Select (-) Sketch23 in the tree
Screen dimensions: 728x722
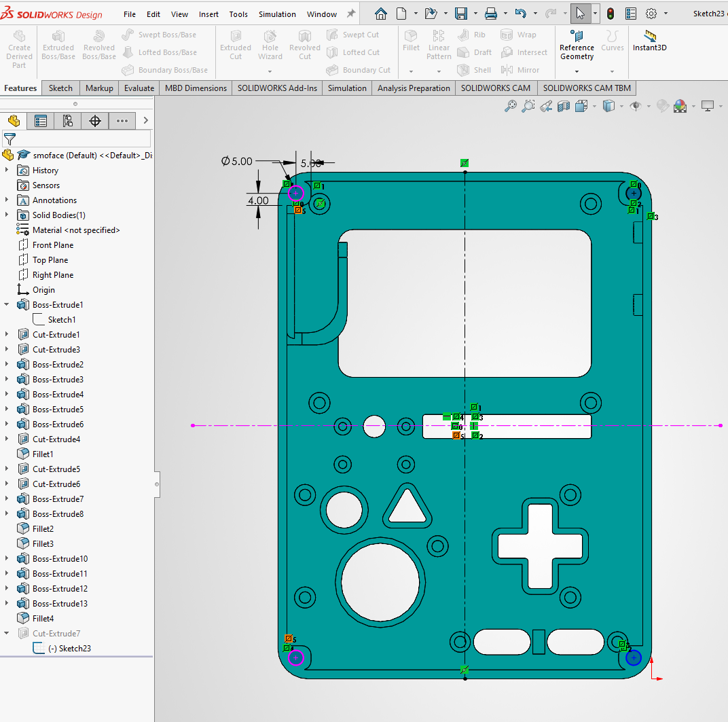[70, 649]
